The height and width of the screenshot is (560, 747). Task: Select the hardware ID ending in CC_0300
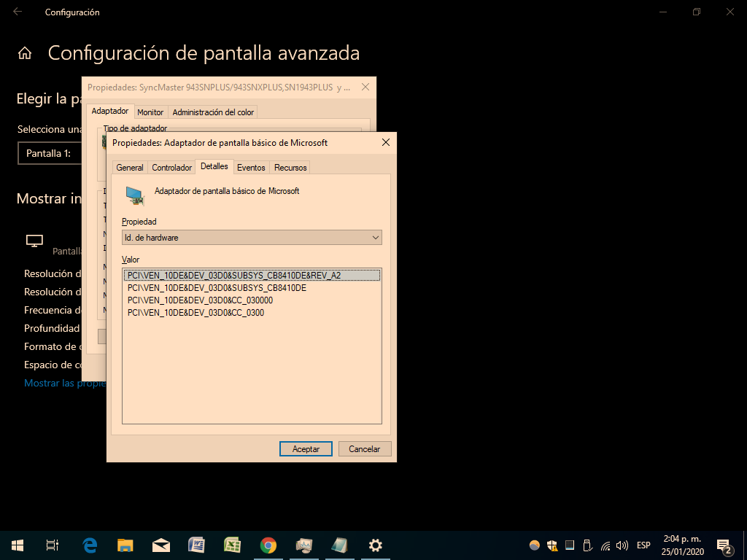coord(252,312)
